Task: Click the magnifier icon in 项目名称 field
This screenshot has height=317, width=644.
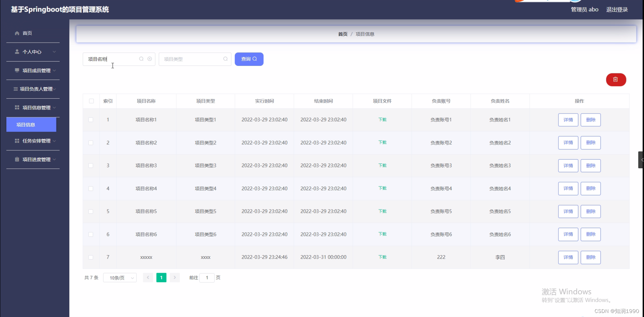Action: 141,59
